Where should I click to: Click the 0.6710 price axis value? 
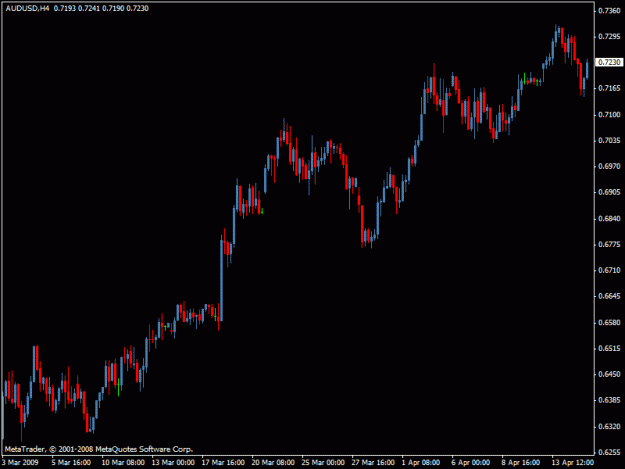click(609, 271)
